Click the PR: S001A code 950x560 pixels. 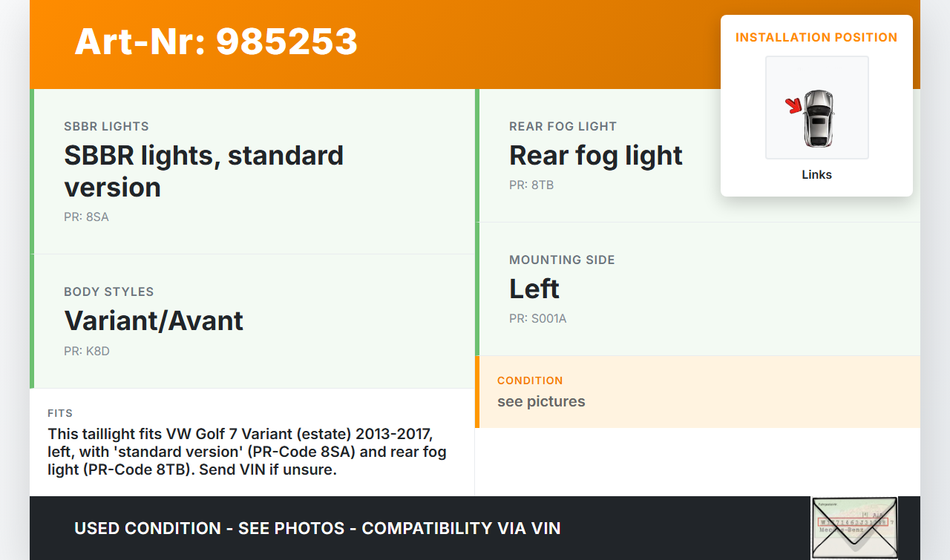(537, 319)
